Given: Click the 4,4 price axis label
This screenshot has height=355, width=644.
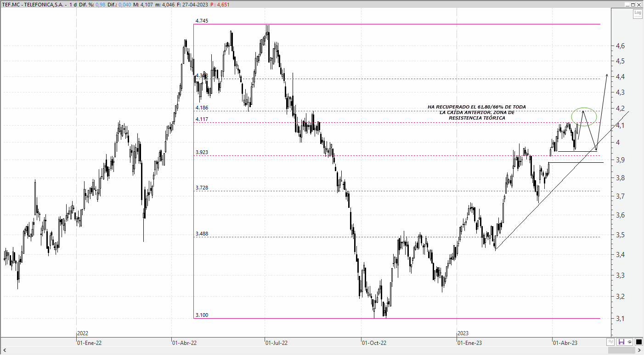Looking at the screenshot, I should coord(620,76).
